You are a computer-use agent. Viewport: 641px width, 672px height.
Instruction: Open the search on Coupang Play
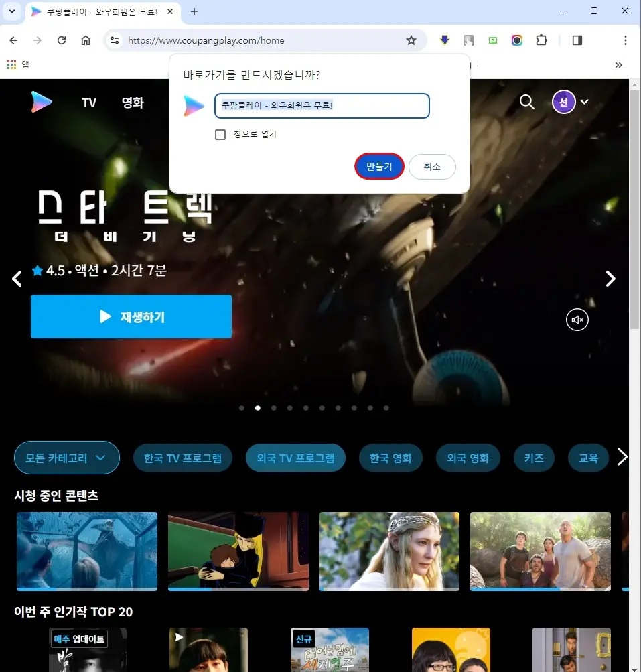point(526,102)
